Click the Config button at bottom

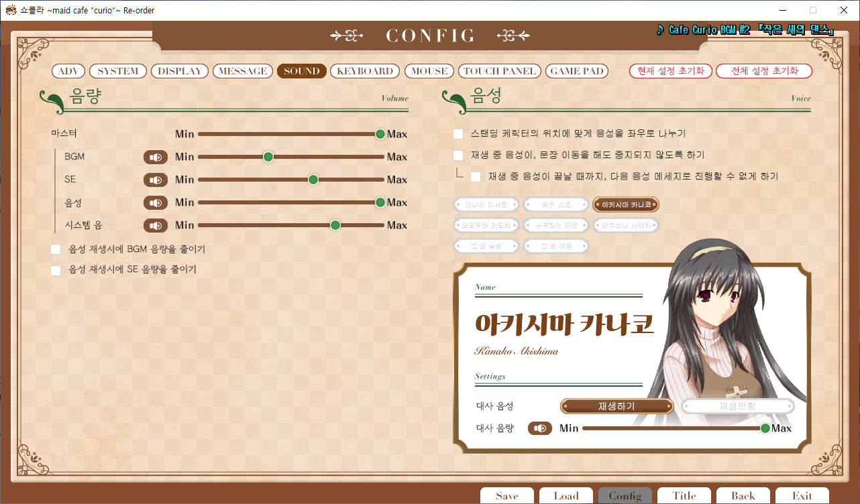(x=625, y=496)
